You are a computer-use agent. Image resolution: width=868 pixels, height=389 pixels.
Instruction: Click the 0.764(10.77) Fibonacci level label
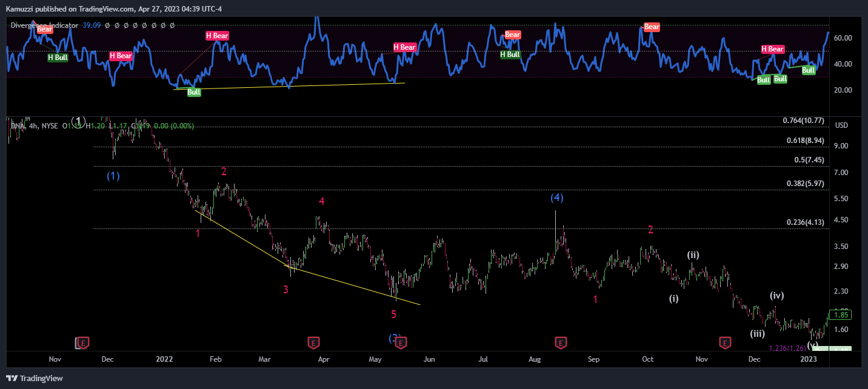pyautogui.click(x=803, y=121)
